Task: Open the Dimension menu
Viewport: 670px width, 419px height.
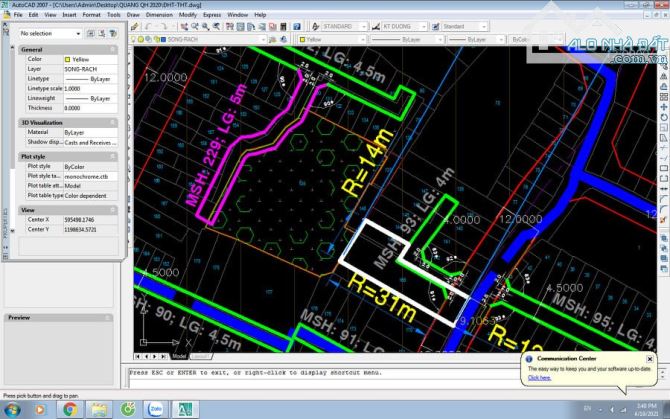Action: click(x=159, y=16)
